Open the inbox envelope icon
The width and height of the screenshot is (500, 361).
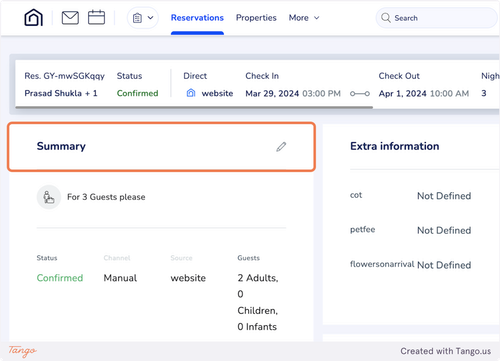70,18
